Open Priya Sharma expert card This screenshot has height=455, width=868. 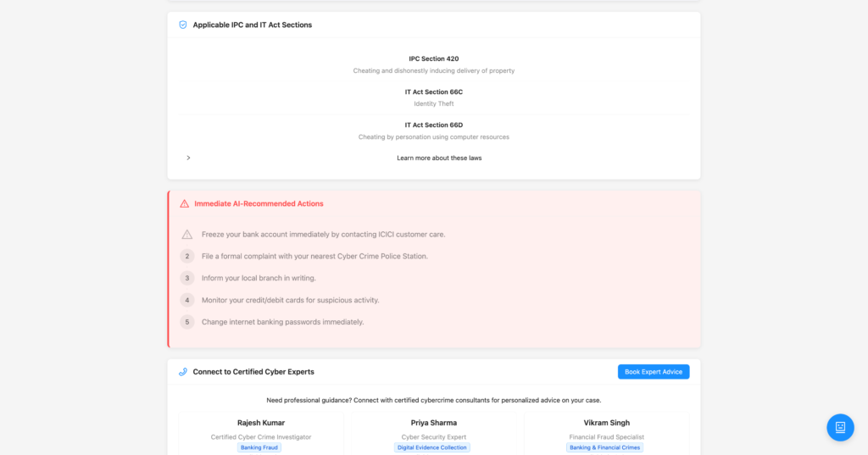click(433, 434)
